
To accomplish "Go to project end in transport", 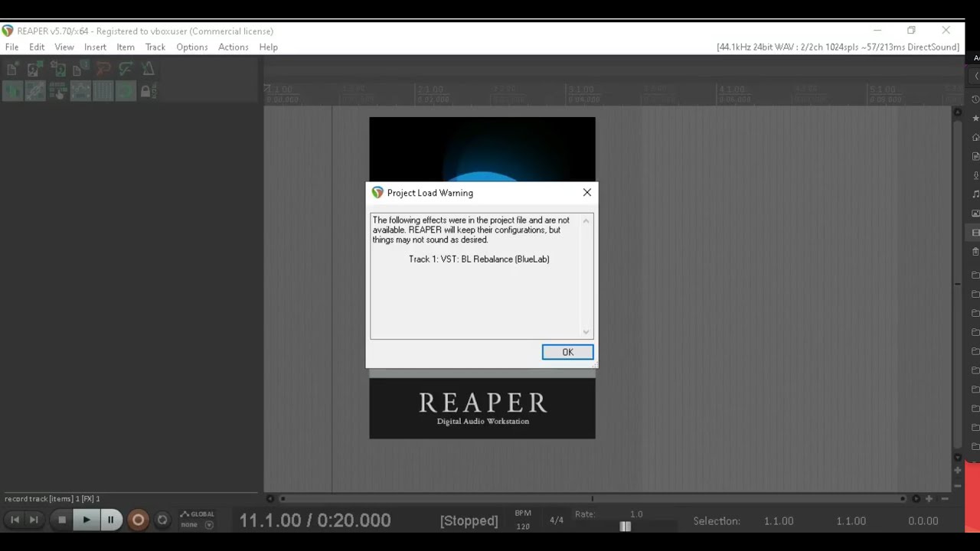I will (34, 520).
